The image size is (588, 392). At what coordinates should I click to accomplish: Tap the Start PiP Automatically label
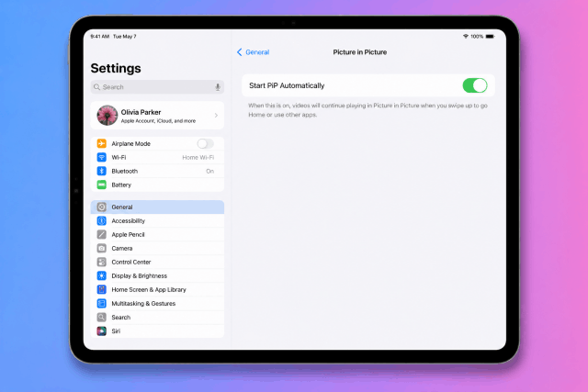tap(287, 85)
